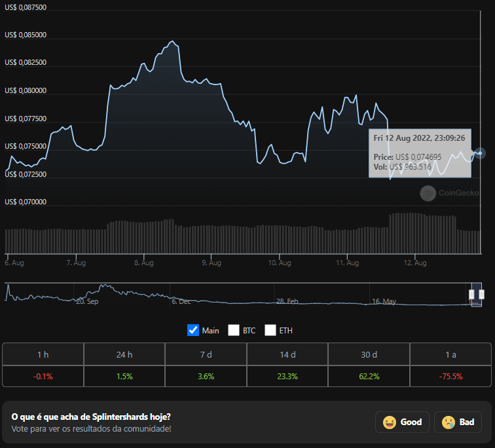Grab the right range navigator handle
The width and height of the screenshot is (495, 448).
click(x=481, y=295)
